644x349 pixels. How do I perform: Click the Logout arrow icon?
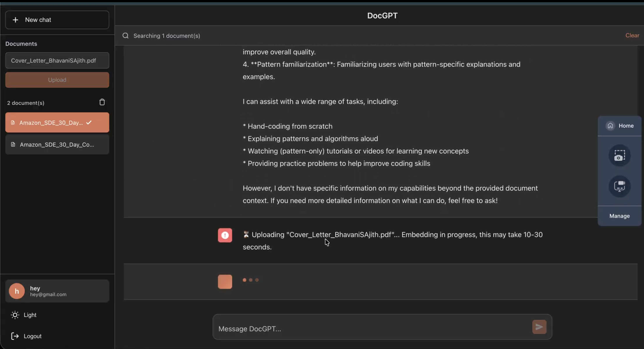click(15, 336)
